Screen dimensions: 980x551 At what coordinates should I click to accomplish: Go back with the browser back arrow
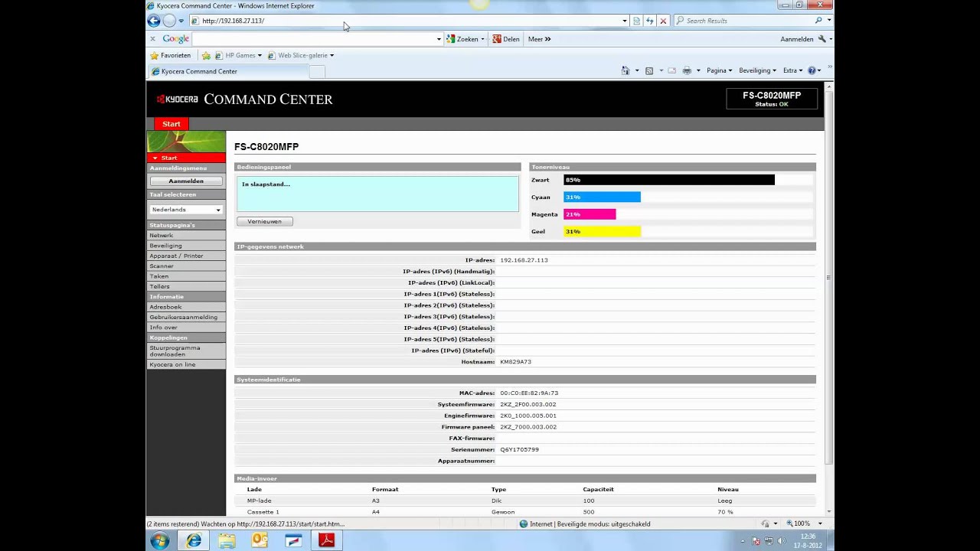pyautogui.click(x=154, y=21)
